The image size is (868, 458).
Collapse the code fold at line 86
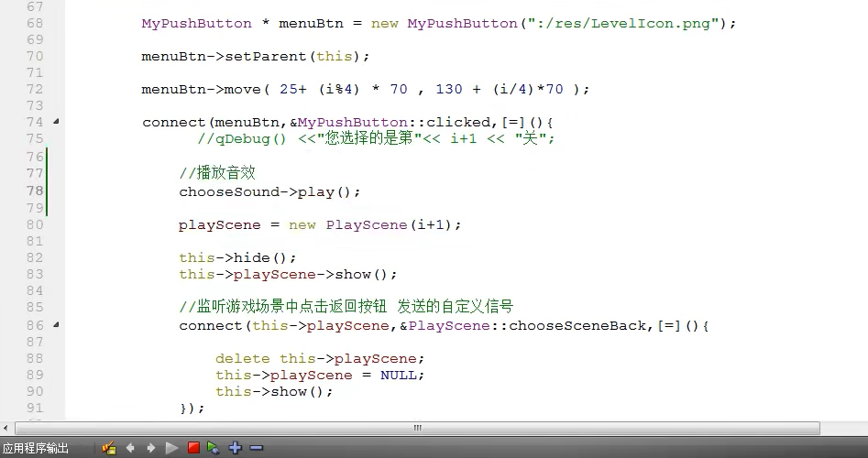tap(56, 324)
